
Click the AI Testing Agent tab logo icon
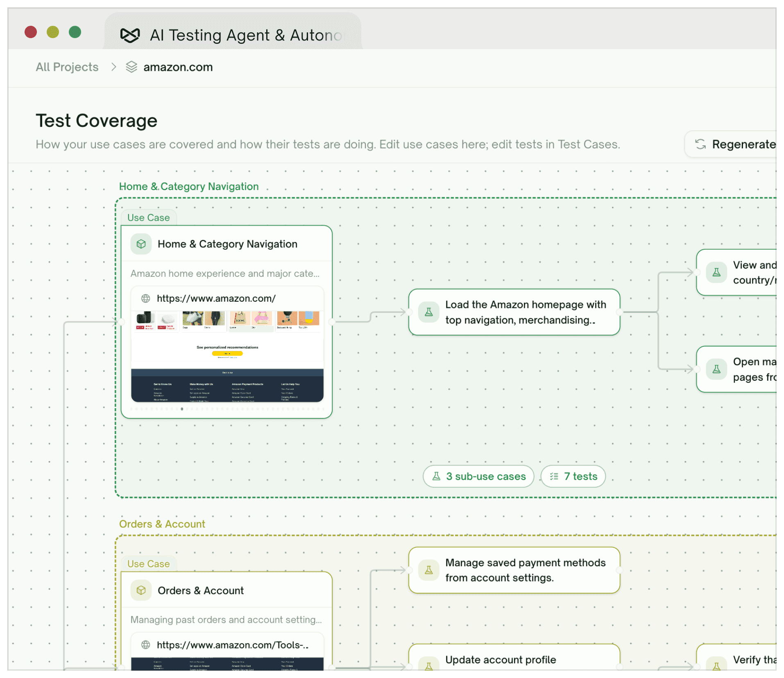pyautogui.click(x=130, y=35)
